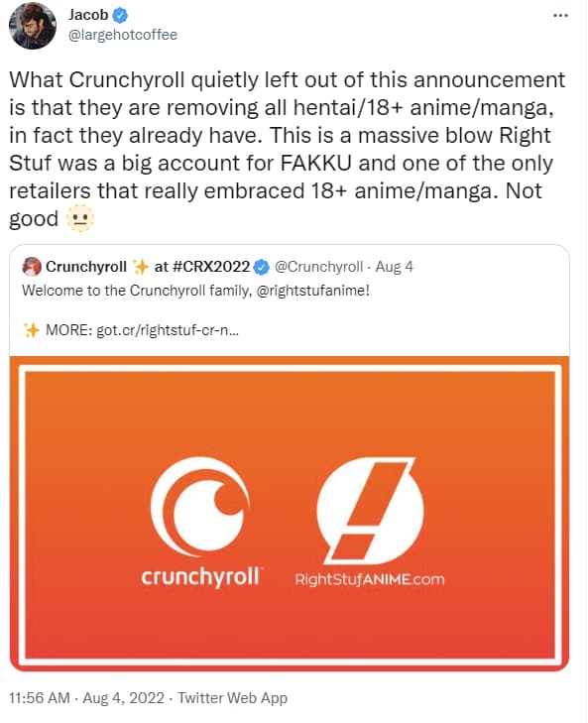The width and height of the screenshot is (588, 723).
Task: Click Crunchyroll's blue verified badge
Action: pos(262,267)
